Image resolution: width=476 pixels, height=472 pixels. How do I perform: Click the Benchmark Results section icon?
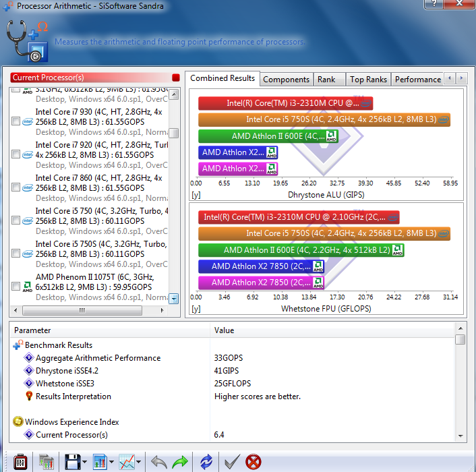tap(18, 345)
